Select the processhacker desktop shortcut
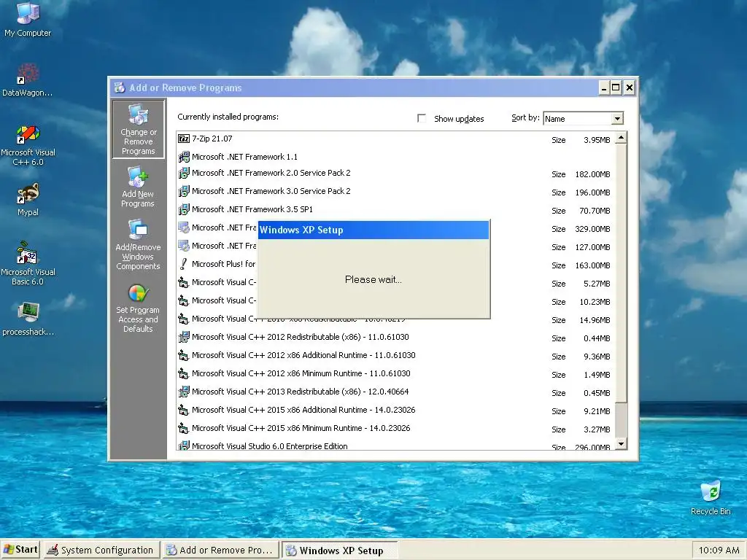Screen dimensions: 747x560 click(28, 319)
